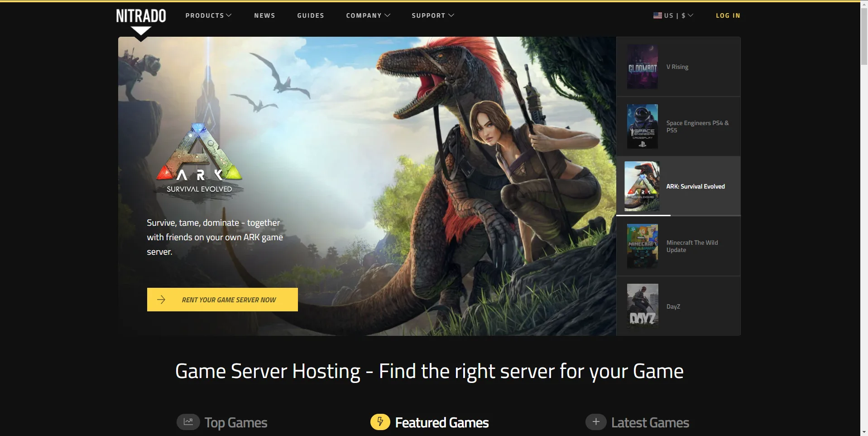This screenshot has height=436, width=868.
Task: Open the DayZ cover thumbnail
Action: (x=643, y=306)
